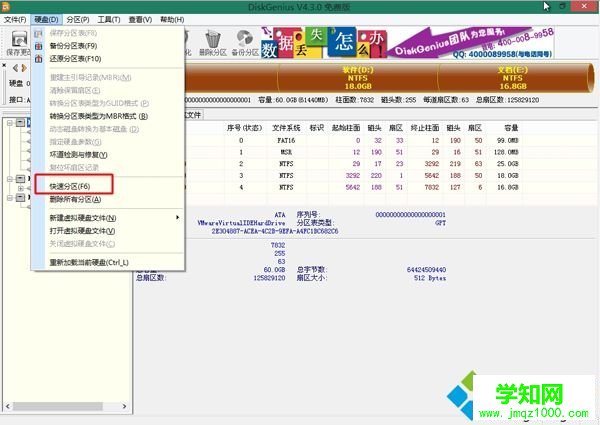Collapse the second disk tree node
Viewport: 600px width, 425px height.
[x=10, y=179]
